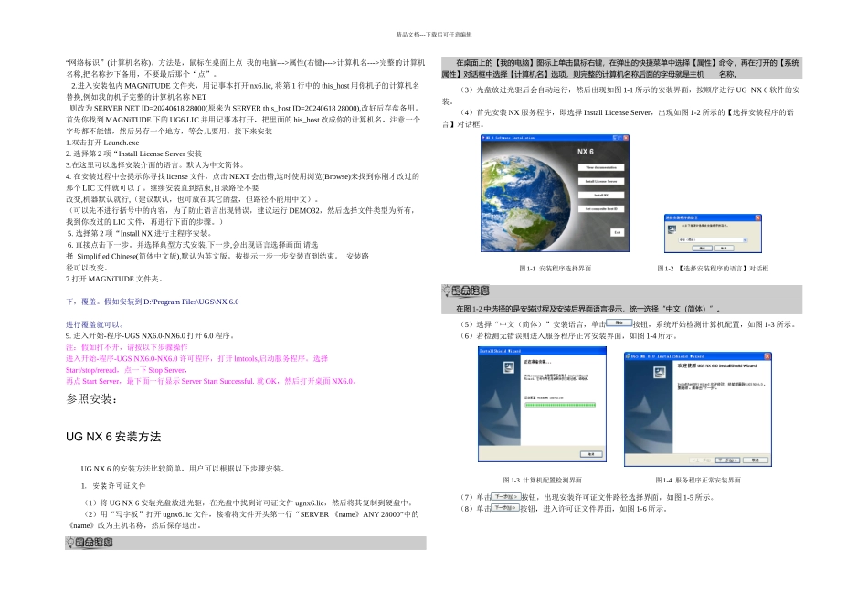The width and height of the screenshot is (868, 614).
Task: Click the inline Next button image in step (8)
Action: click(x=505, y=508)
